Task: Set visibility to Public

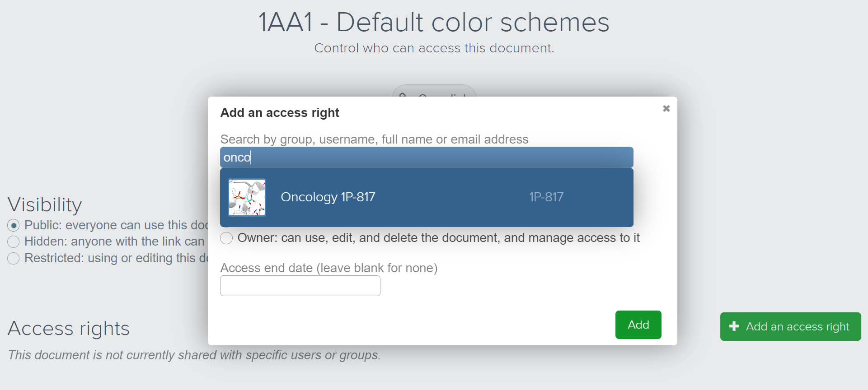Action: pyautogui.click(x=14, y=225)
